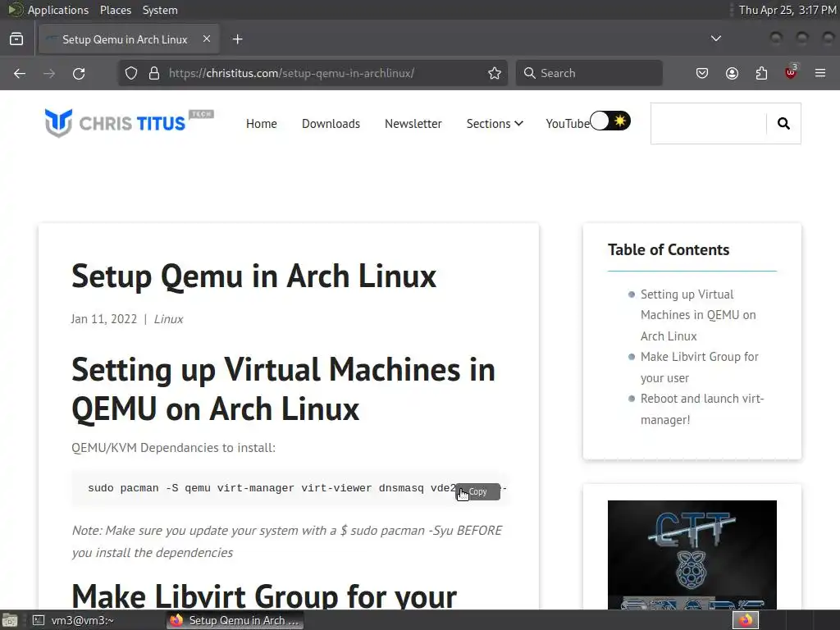Image resolution: width=840 pixels, height=630 pixels.
Task: Open the Pocket save icon
Action: [x=702, y=73]
